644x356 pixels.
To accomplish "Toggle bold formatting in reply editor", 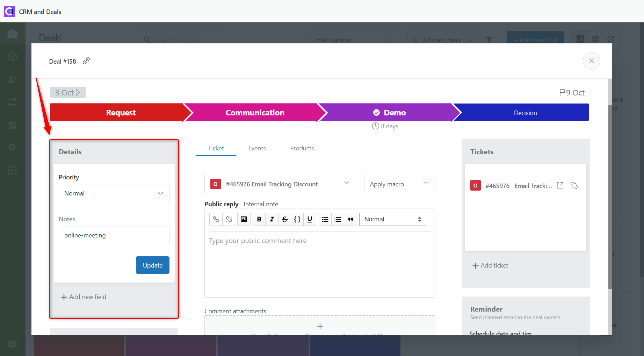I will click(x=259, y=219).
